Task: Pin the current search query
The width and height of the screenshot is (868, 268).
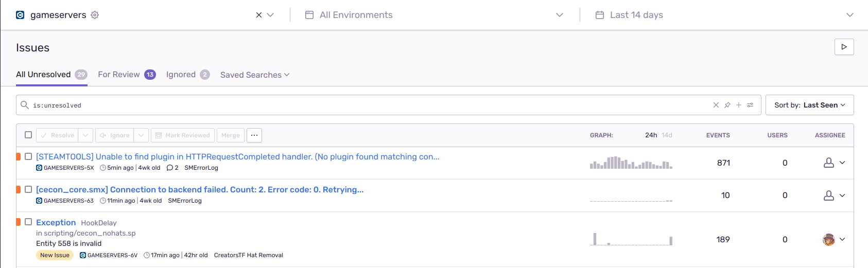Action: (727, 105)
